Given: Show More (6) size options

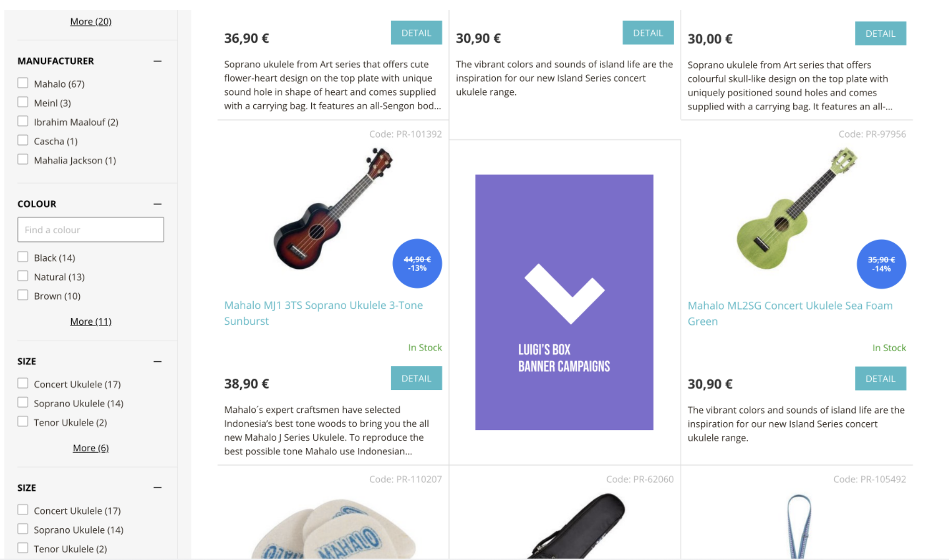Looking at the screenshot, I should pos(91,448).
